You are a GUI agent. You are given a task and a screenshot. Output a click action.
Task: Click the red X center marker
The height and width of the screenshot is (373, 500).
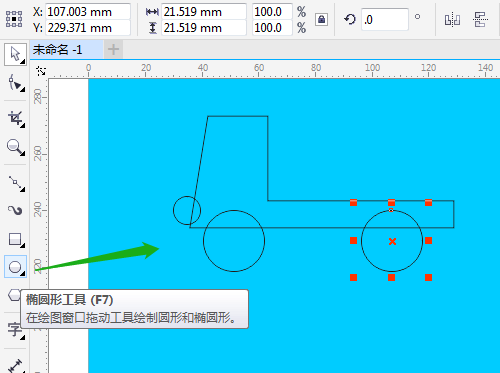tap(392, 241)
